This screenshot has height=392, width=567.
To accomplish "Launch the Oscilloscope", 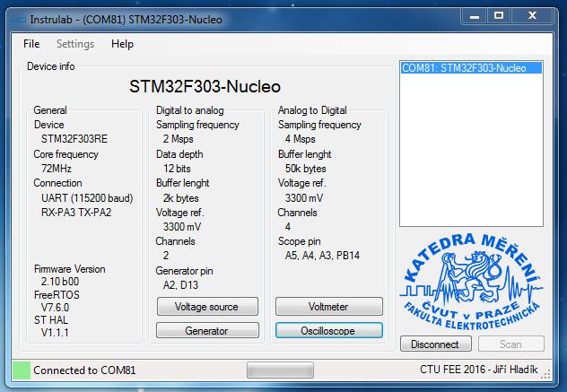I will pos(328,330).
